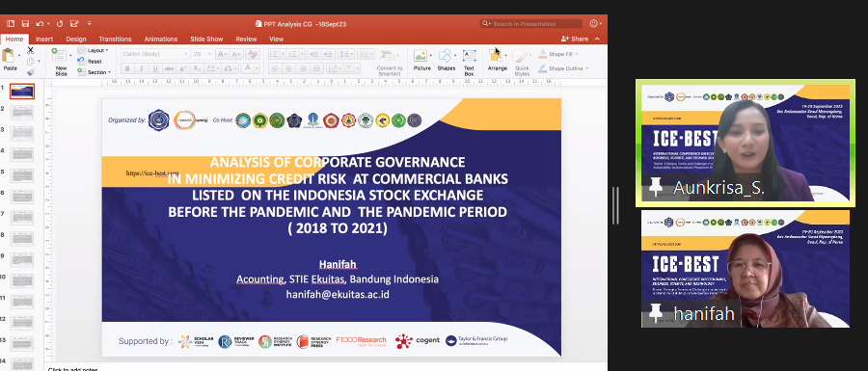Click the Undo arrow icon

40,24
